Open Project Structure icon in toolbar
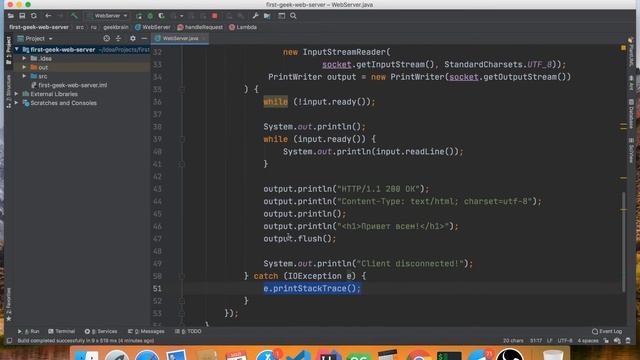Viewport: 640px width, 360px height. click(x=267, y=16)
